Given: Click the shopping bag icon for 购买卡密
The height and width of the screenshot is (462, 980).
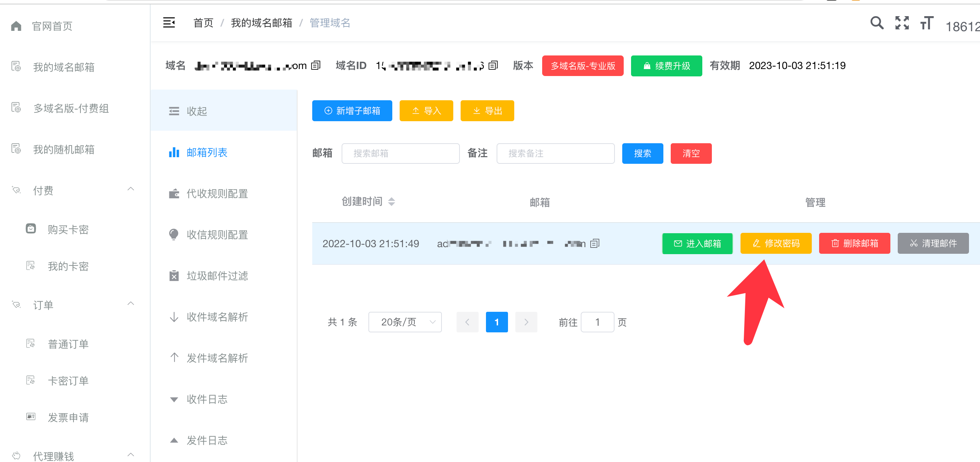Looking at the screenshot, I should coord(31,228).
